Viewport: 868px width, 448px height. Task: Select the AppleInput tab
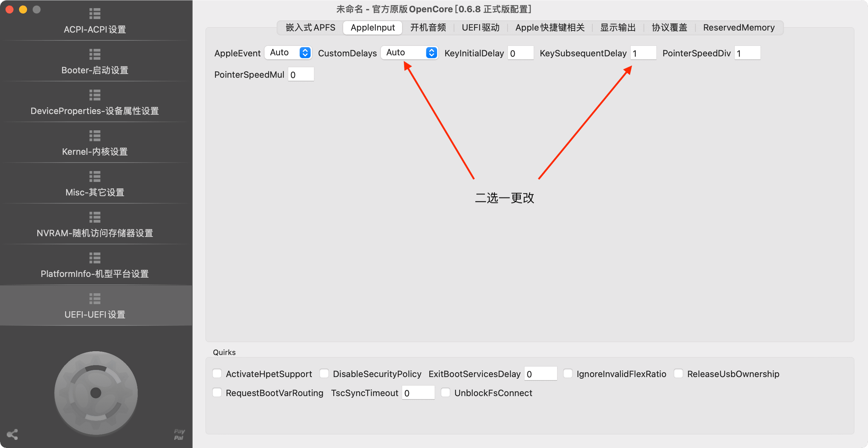click(373, 27)
